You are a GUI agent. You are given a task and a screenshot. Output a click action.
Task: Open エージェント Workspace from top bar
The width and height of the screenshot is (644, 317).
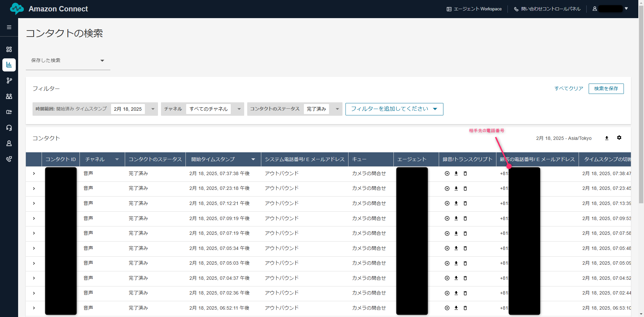pyautogui.click(x=474, y=9)
